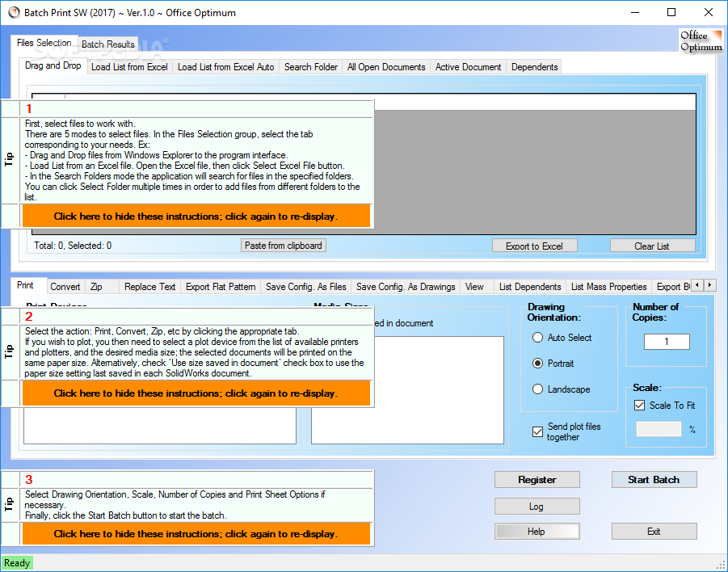This screenshot has height=572, width=728.
Task: Open List Mass Properties tab
Action: click(x=608, y=287)
